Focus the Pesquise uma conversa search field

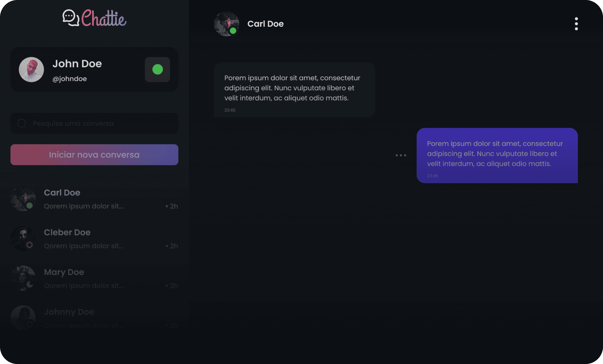[x=94, y=123]
